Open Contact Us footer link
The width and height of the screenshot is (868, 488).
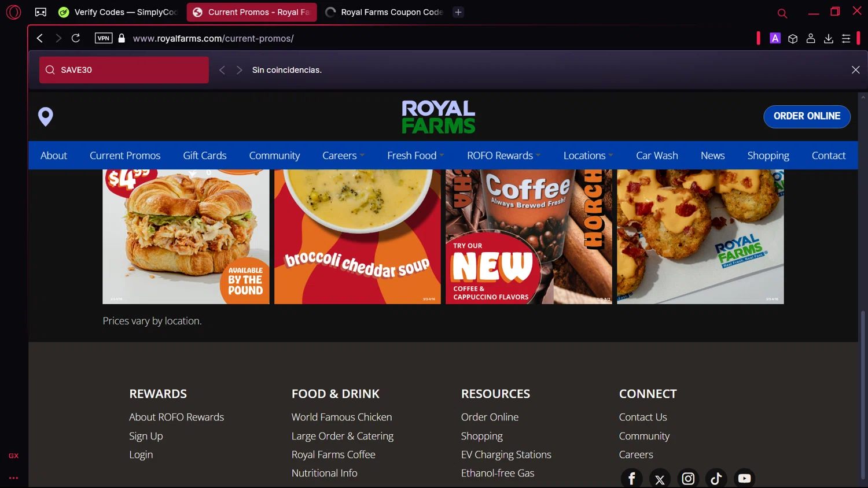pos(643,417)
